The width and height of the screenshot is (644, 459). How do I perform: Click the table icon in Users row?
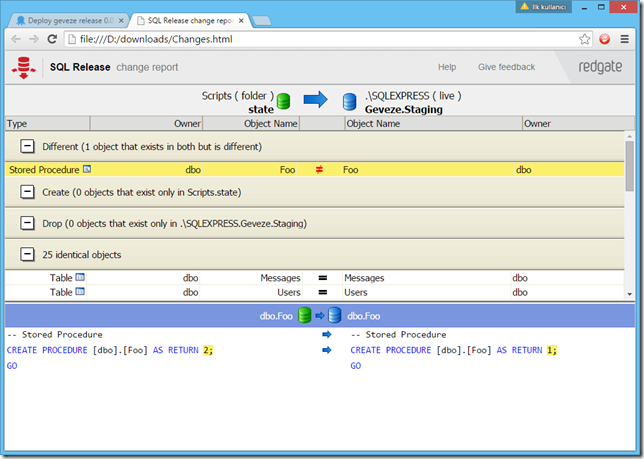pyautogui.click(x=80, y=291)
